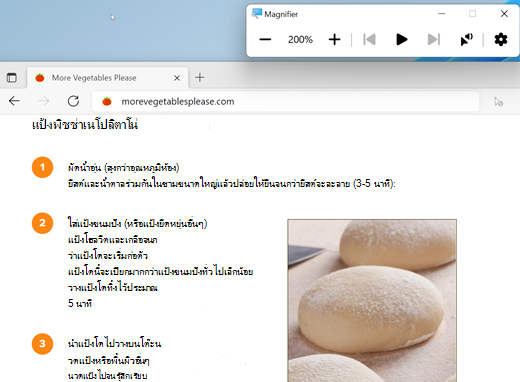Go to previous sentence in Magnifier
The height and width of the screenshot is (382, 520).
[x=369, y=39]
